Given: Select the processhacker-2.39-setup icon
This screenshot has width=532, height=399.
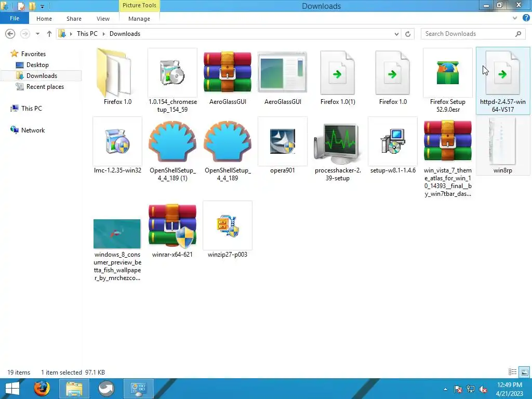Looking at the screenshot, I should click(338, 143).
